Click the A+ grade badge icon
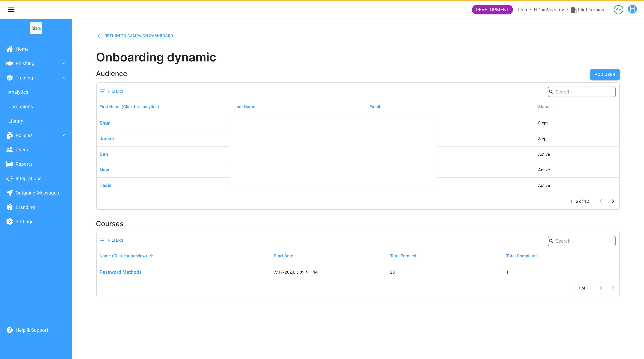The height and width of the screenshot is (359, 644). pyautogui.click(x=618, y=10)
